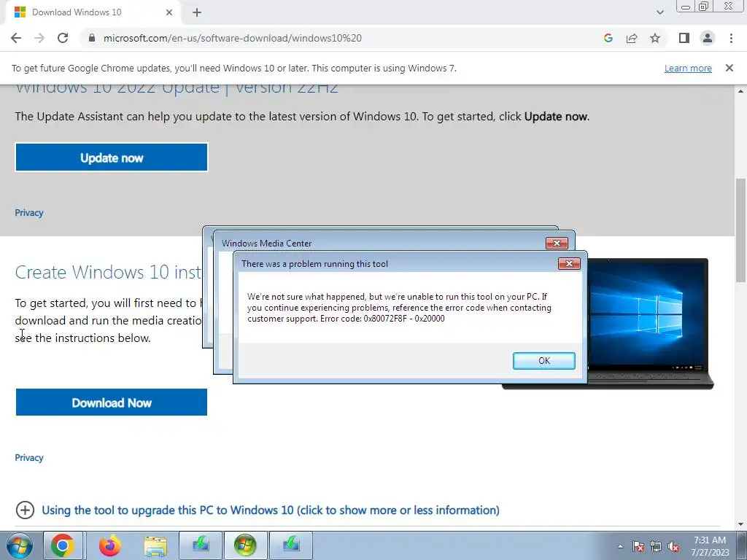Go back to the previous page
This screenshot has width=747, height=560.
tap(16, 38)
